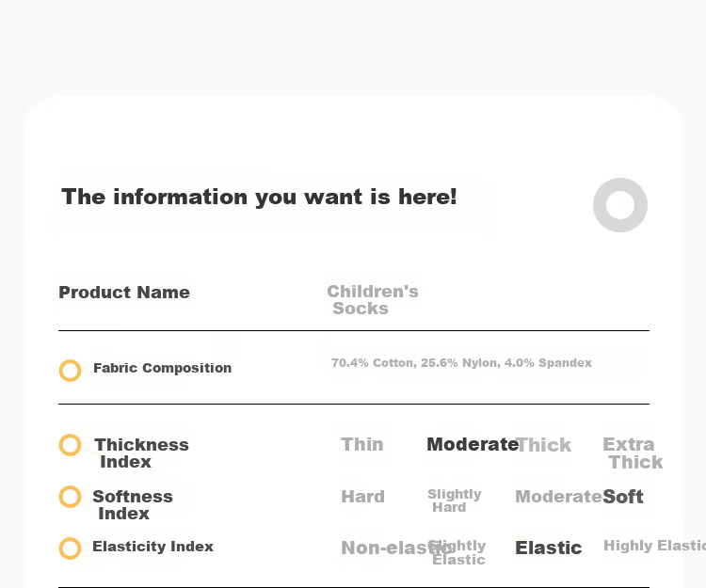Click the orange circle beside Elasticity Index

[71, 548]
